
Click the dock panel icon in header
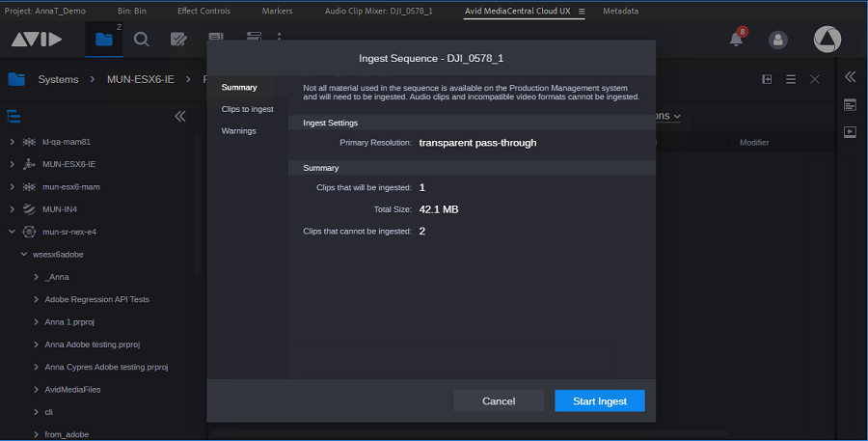pos(767,79)
